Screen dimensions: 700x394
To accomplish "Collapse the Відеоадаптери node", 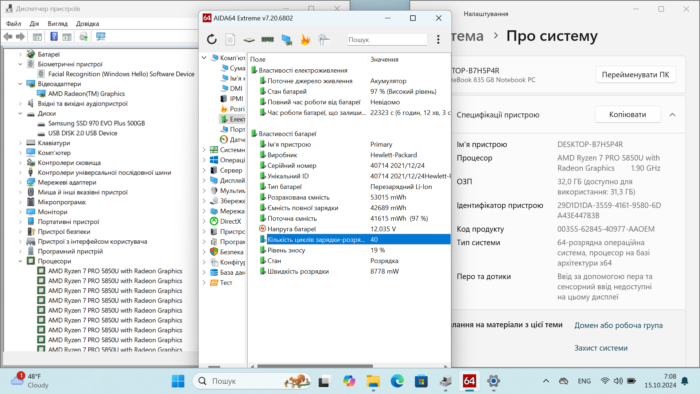I will (x=21, y=84).
